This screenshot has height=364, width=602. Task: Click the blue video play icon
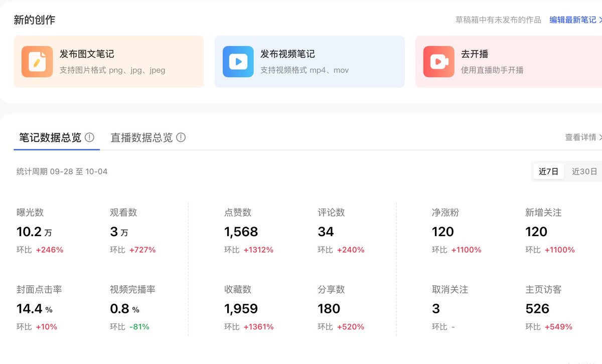(x=238, y=62)
